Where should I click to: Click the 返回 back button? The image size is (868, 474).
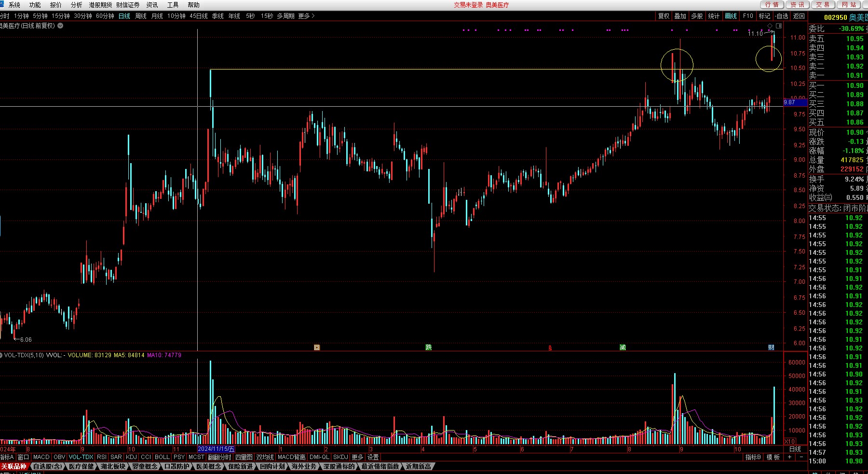pos(799,16)
